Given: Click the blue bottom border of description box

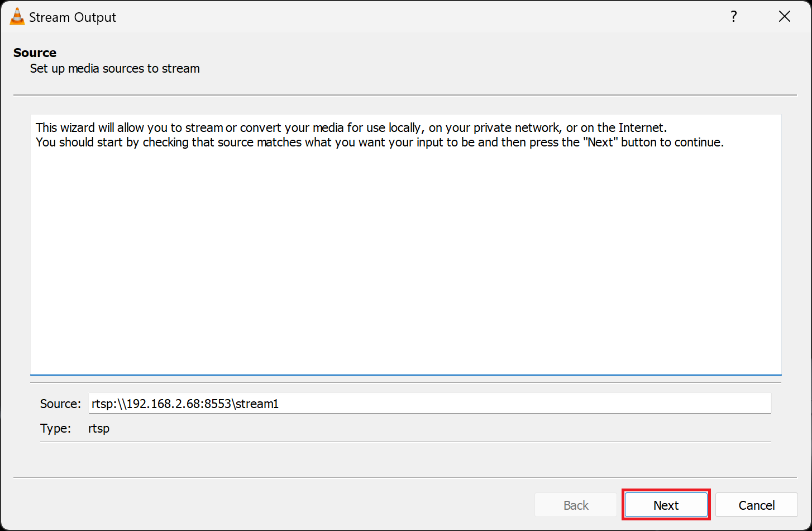Looking at the screenshot, I should (x=405, y=374).
